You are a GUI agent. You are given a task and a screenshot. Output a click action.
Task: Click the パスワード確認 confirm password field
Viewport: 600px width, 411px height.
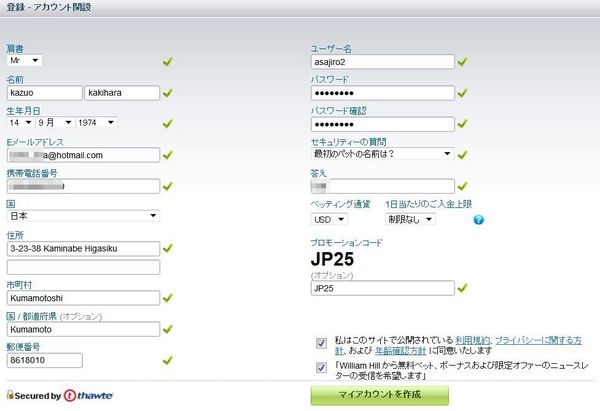click(383, 124)
